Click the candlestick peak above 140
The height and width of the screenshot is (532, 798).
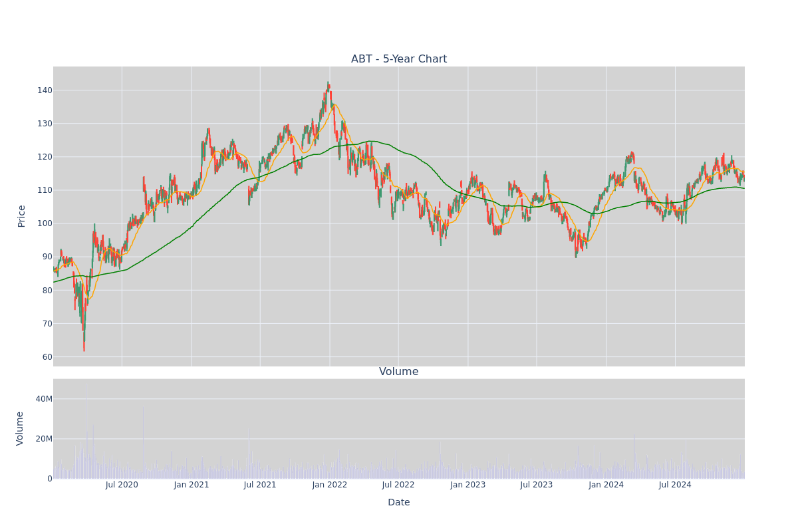328,86
